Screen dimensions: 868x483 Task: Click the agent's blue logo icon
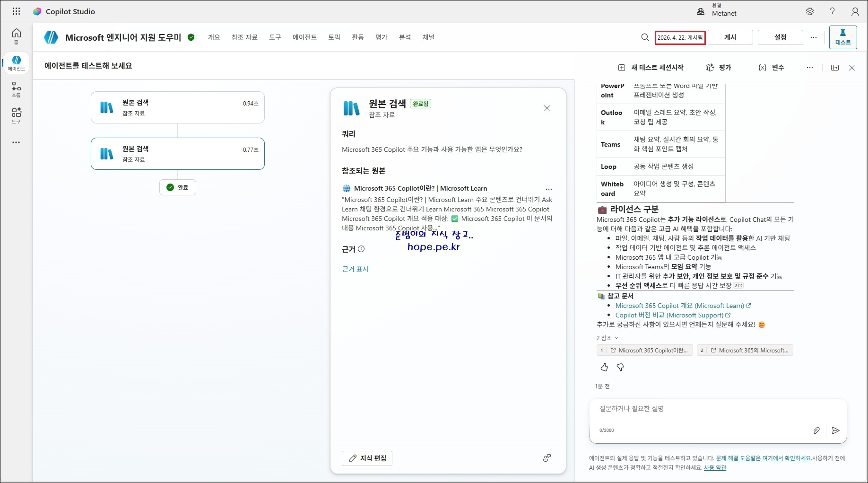(51, 37)
